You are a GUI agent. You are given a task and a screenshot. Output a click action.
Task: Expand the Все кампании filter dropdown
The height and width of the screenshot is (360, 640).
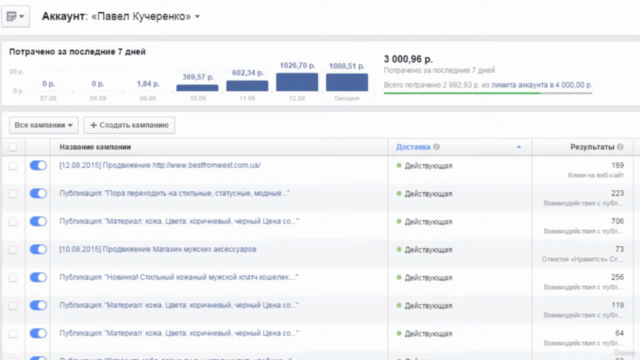tap(44, 125)
